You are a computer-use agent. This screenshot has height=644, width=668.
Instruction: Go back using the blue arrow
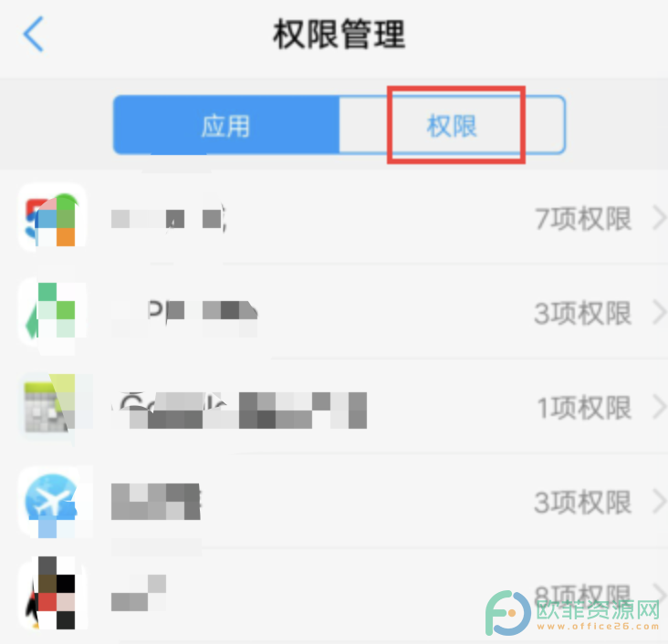point(34,34)
